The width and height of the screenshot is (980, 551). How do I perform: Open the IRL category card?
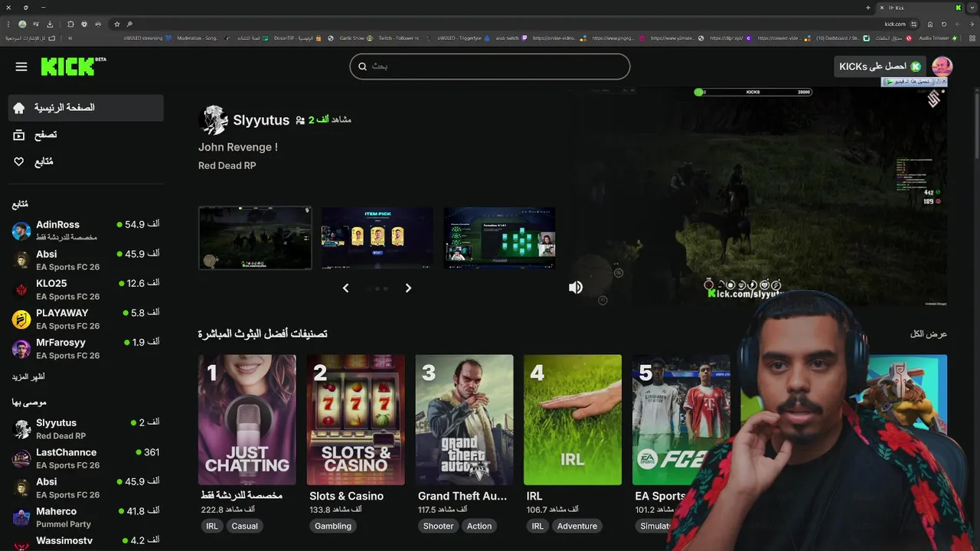[x=573, y=419]
